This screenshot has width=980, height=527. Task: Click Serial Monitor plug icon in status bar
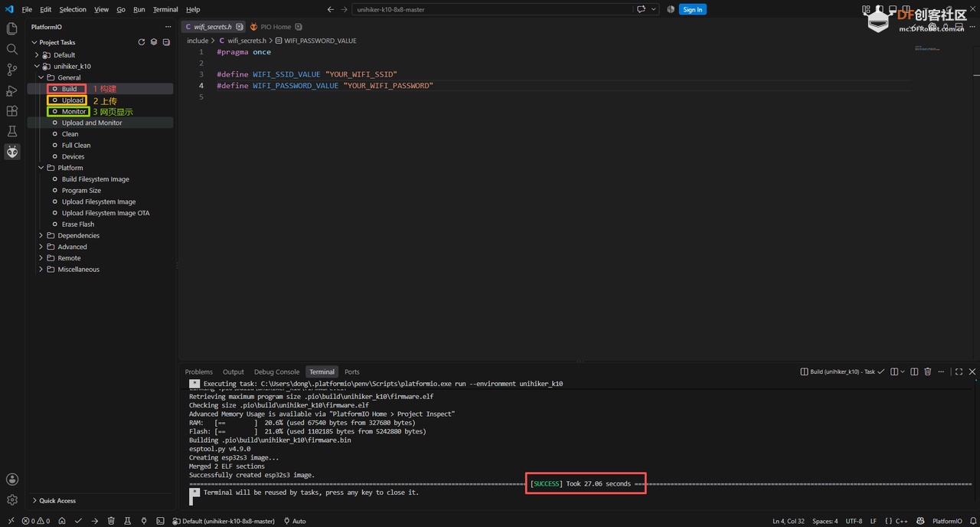tap(143, 521)
